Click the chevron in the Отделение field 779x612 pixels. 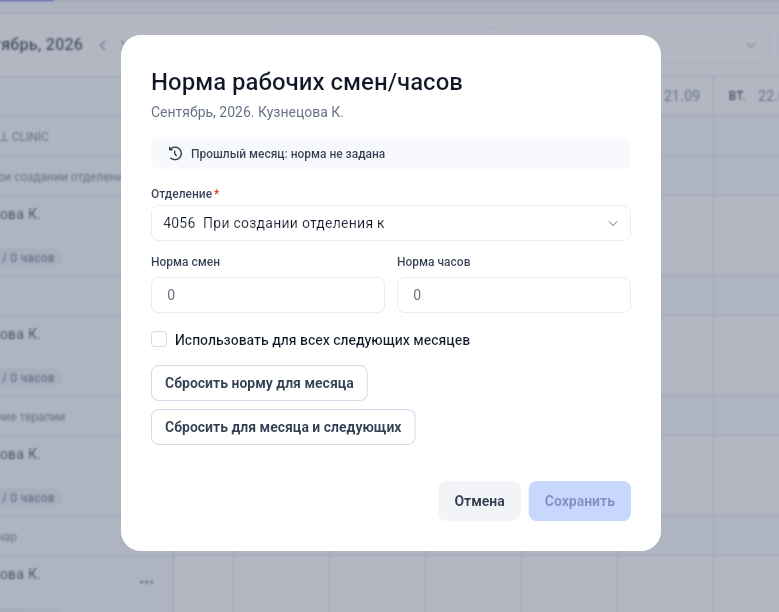[613, 224]
